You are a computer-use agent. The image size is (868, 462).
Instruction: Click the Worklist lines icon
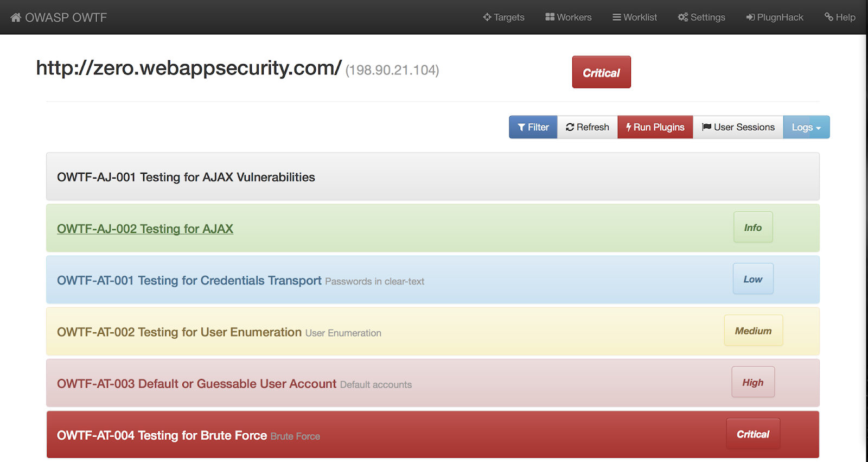tap(616, 17)
